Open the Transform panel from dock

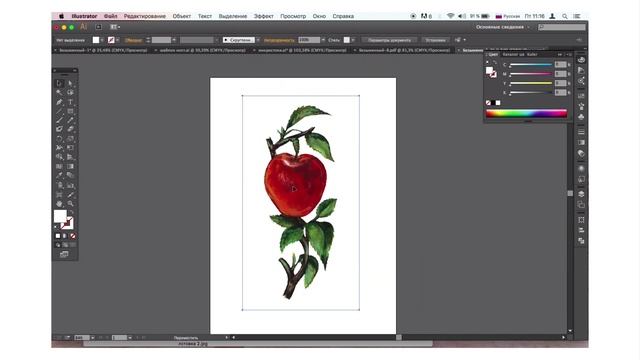581,220
